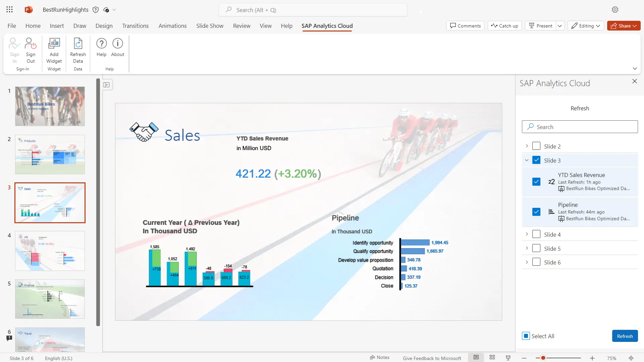Image resolution: width=644 pixels, height=362 pixels.
Task: Click the zoom in plus button
Action: [592, 358]
